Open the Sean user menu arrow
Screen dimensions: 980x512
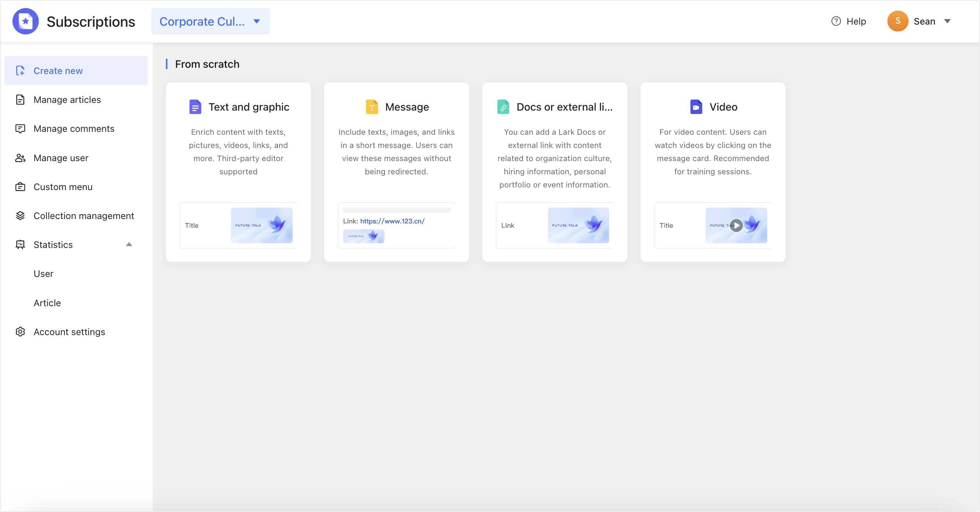pos(947,21)
